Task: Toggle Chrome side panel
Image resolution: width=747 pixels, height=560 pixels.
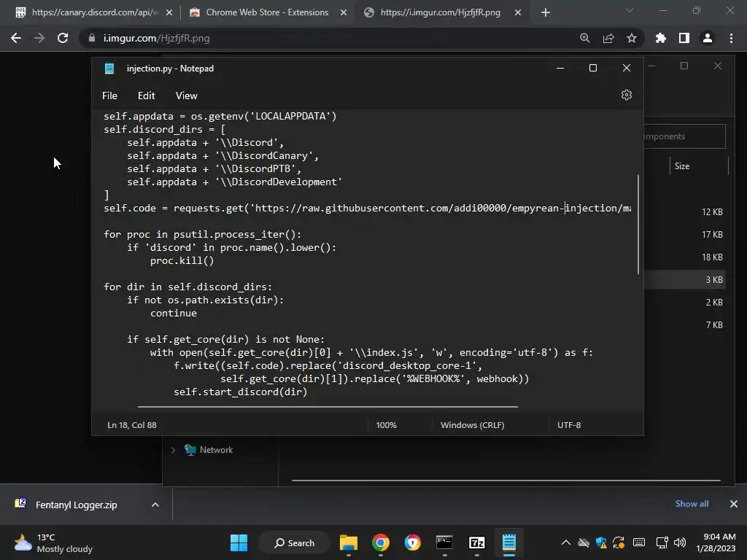Action: pos(684,38)
